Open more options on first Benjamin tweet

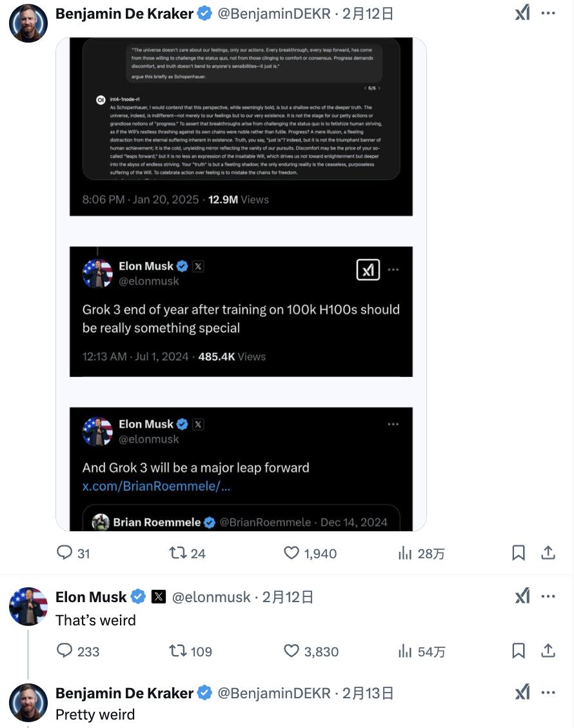548,13
